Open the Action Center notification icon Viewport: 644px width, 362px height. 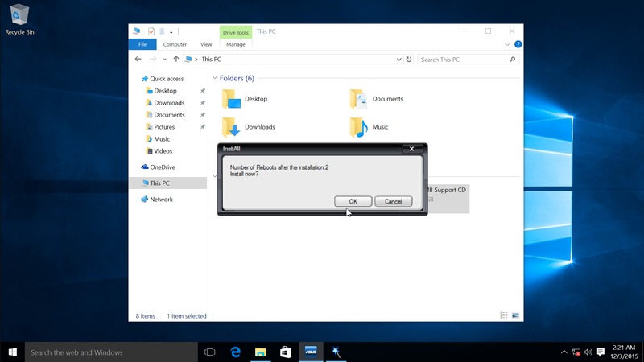[x=601, y=352]
